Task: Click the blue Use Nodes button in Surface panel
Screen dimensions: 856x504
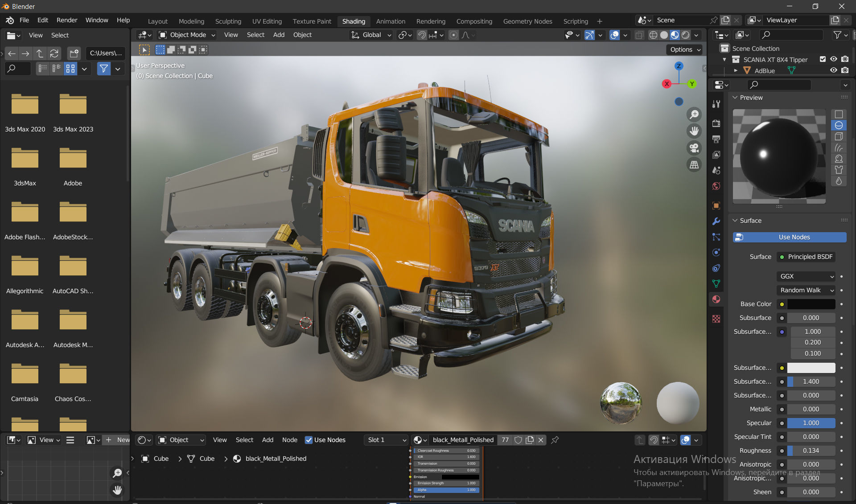Action: coord(790,237)
